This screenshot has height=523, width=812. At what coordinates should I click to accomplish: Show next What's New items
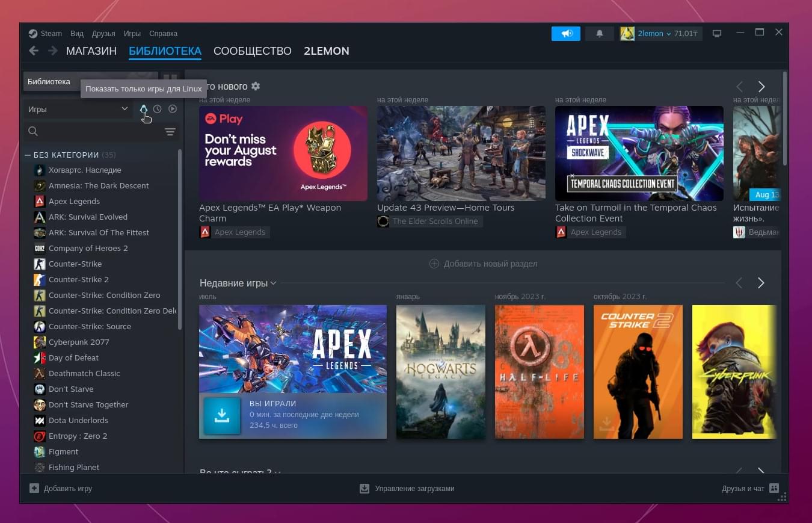761,87
